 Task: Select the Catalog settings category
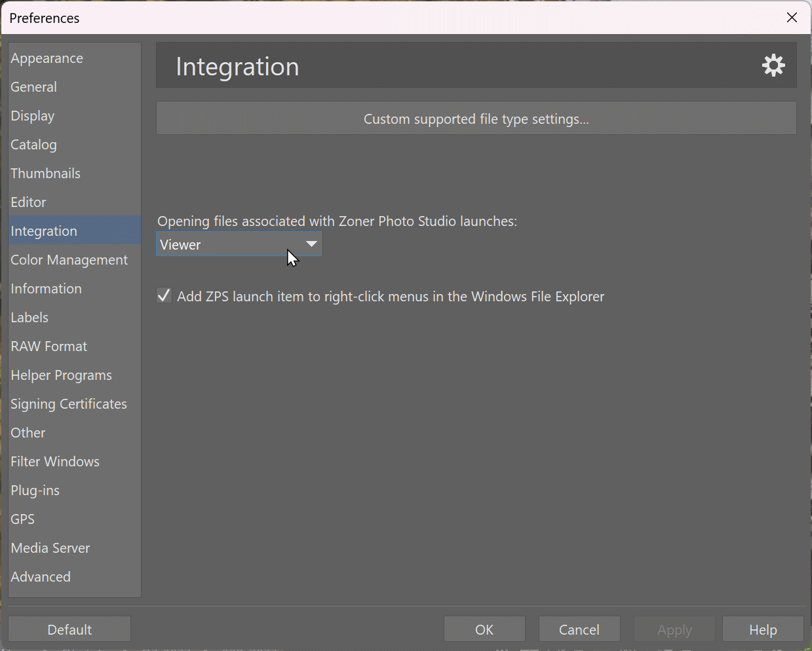coord(33,144)
